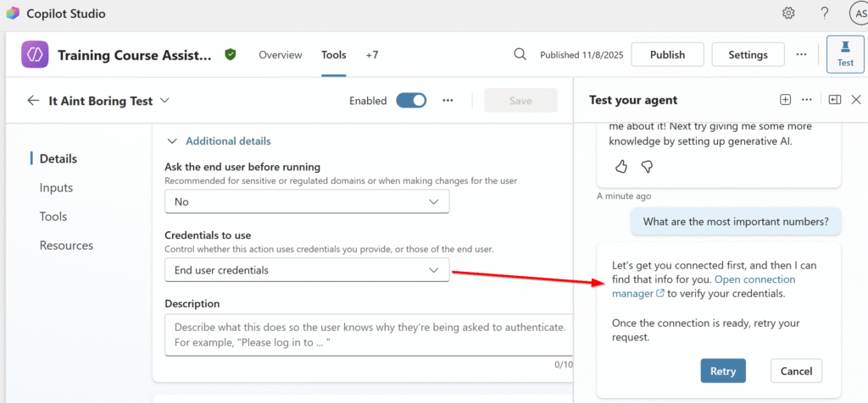Viewport: 868px width, 403px height.
Task: Start a new test conversation with plus icon
Action: 785,100
